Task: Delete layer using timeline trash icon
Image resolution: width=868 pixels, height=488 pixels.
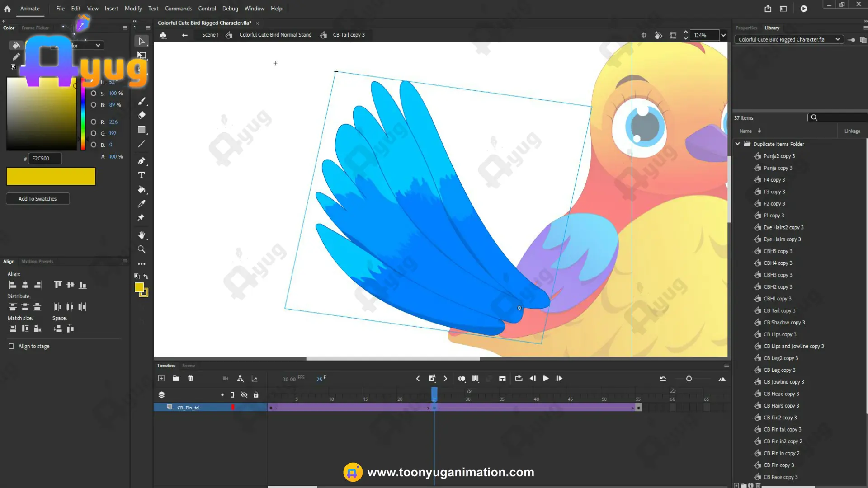Action: tap(190, 379)
